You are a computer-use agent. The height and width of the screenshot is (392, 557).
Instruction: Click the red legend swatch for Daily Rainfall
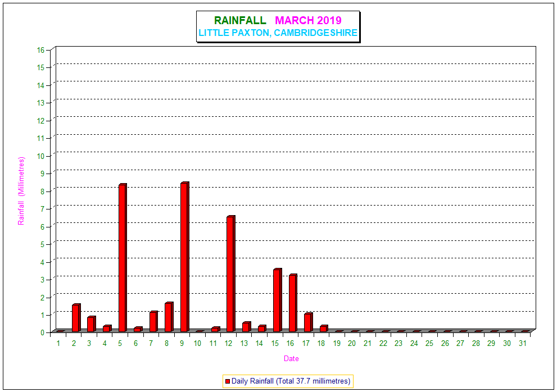tap(228, 381)
